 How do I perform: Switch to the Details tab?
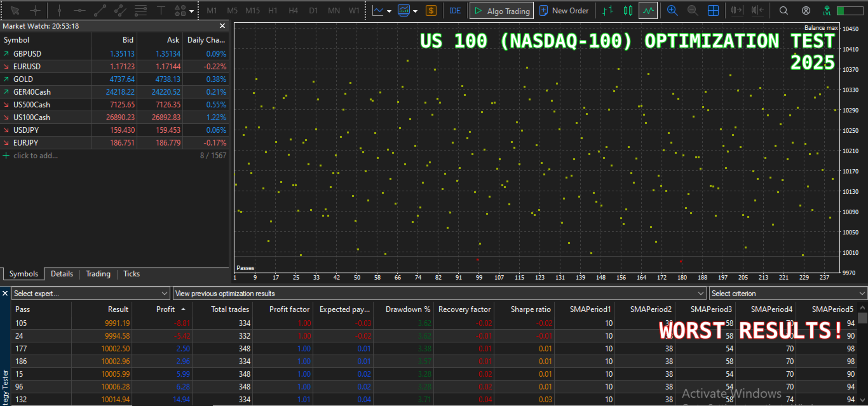[62, 274]
